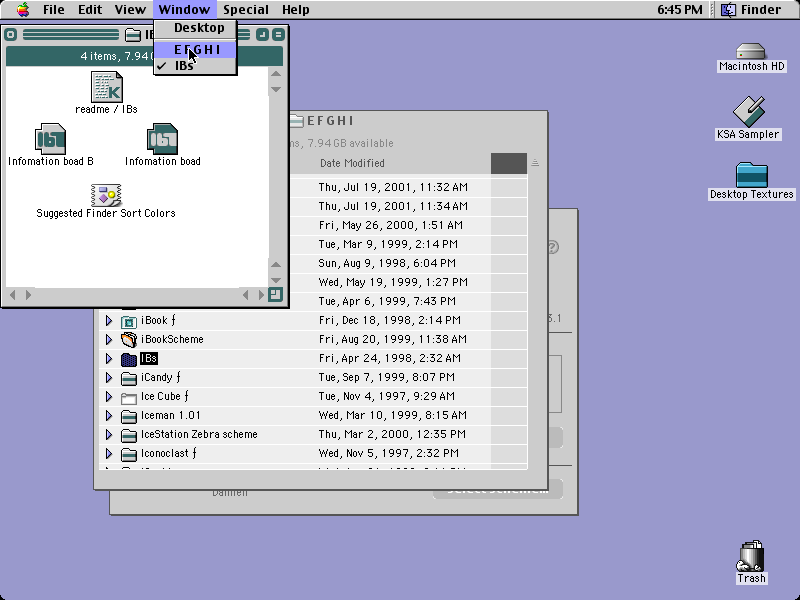Select the KSA Sampler desktop icon
800x600 pixels.
click(748, 111)
